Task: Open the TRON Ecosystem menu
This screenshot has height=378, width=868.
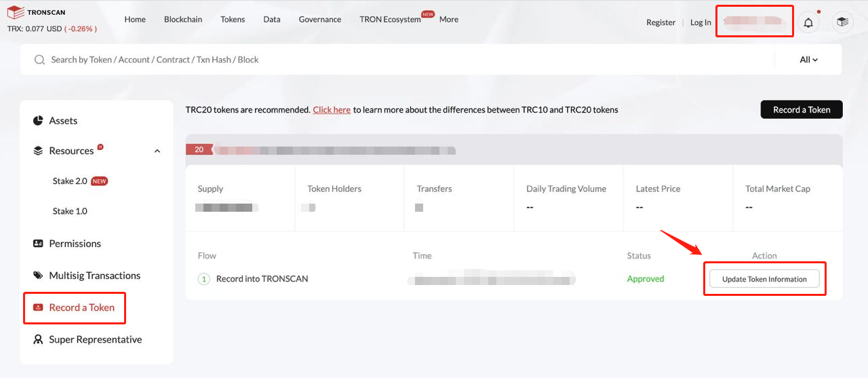Action: coord(391,20)
